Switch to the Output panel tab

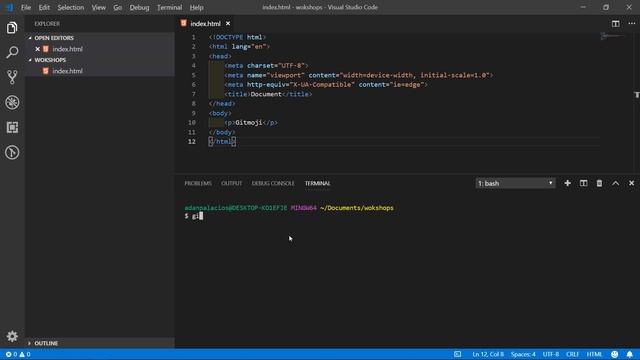click(231, 184)
